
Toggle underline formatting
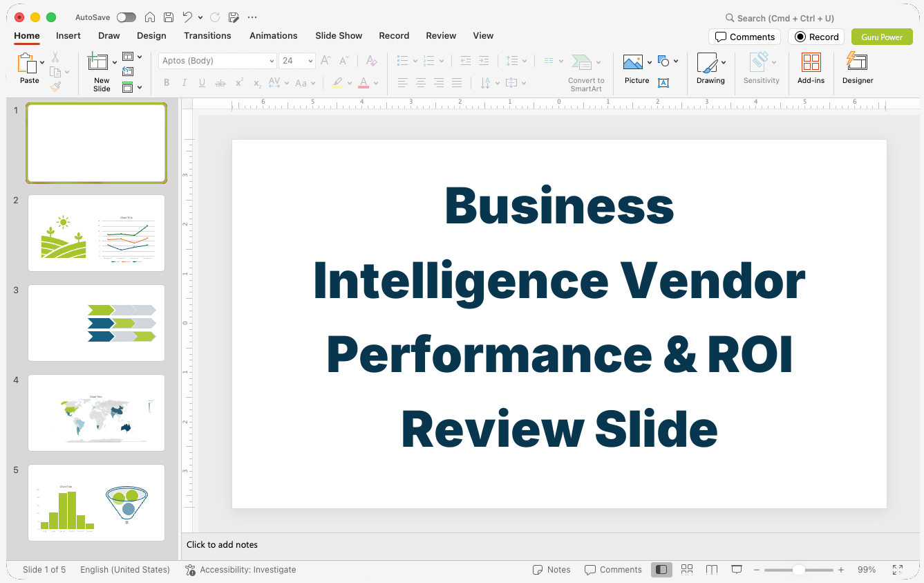pos(202,83)
